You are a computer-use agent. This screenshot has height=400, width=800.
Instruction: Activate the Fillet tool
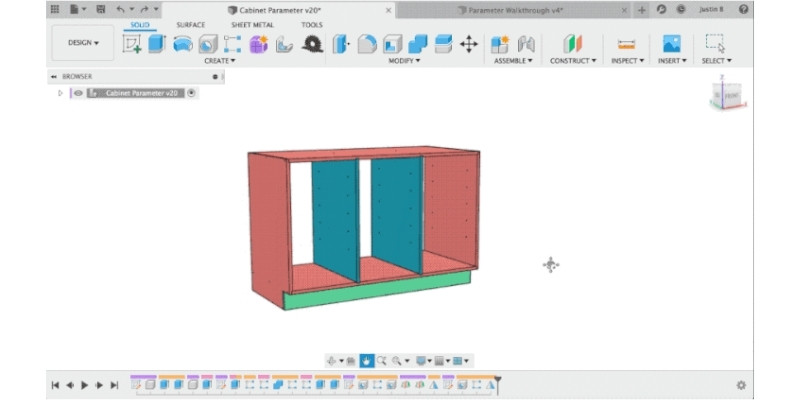pos(367,44)
